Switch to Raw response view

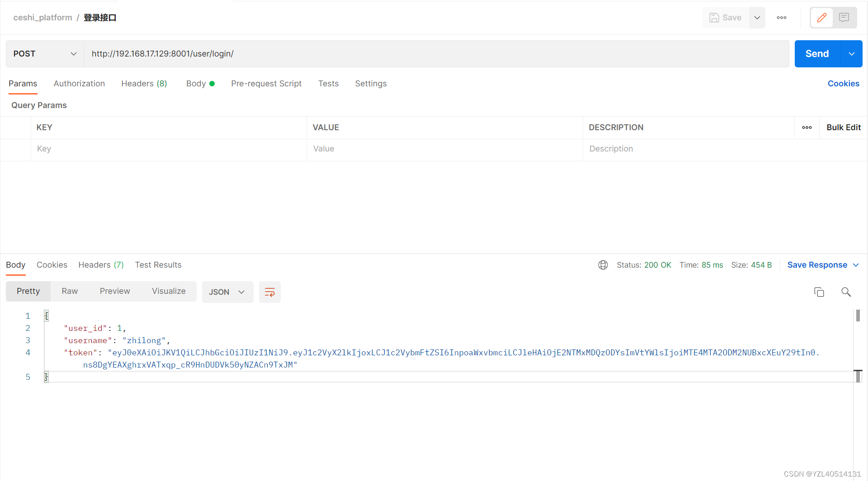(x=70, y=292)
